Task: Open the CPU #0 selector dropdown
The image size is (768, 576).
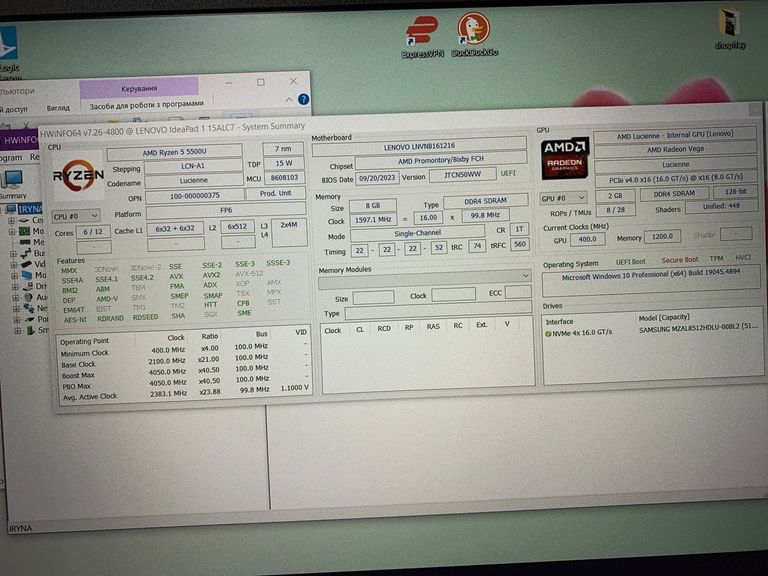Action: [x=76, y=215]
